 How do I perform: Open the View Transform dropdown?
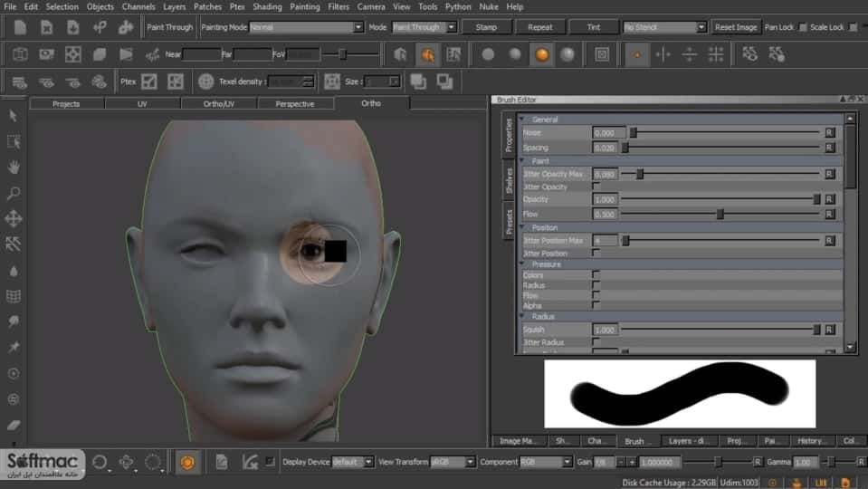pos(453,462)
